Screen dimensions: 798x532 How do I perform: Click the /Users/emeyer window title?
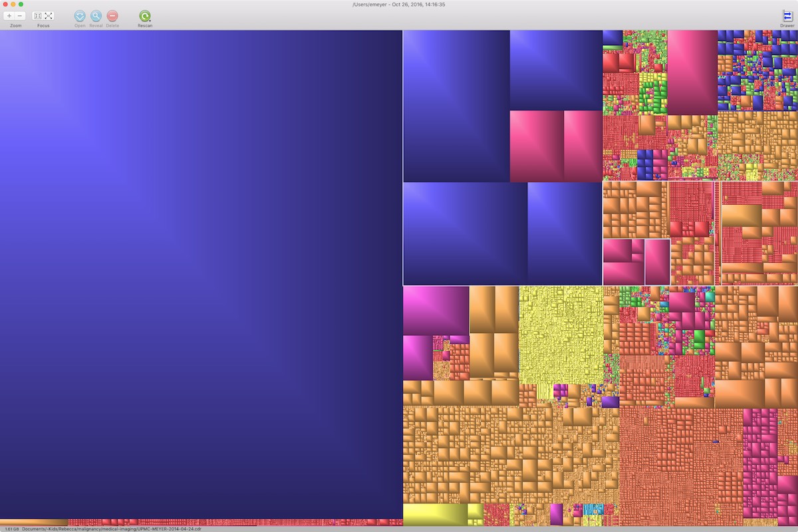399,4
